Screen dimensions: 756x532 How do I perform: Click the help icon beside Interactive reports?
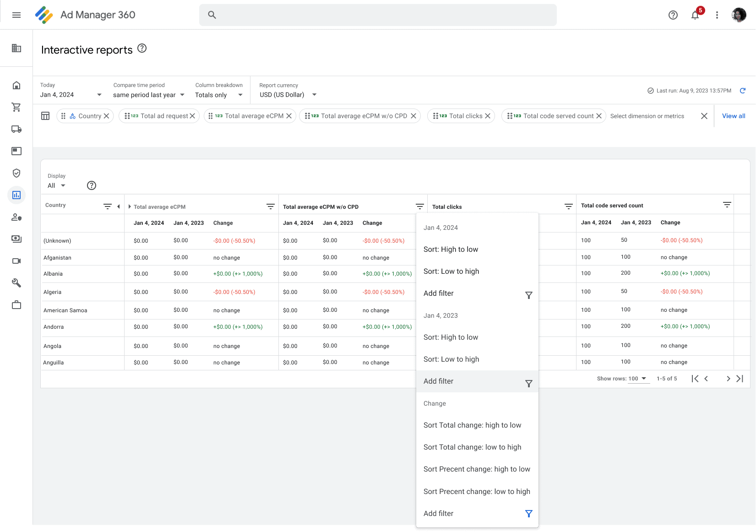[x=142, y=48]
